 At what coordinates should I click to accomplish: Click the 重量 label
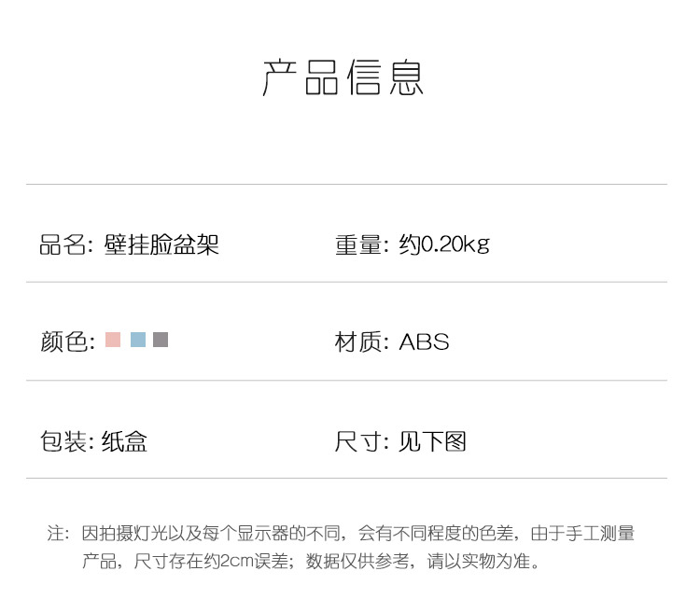[x=358, y=244]
